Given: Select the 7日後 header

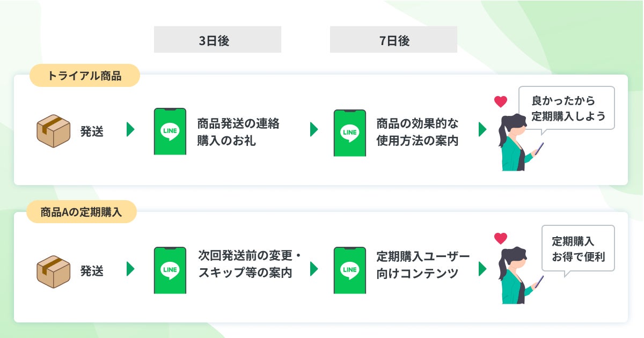Looking at the screenshot, I should tap(393, 40).
